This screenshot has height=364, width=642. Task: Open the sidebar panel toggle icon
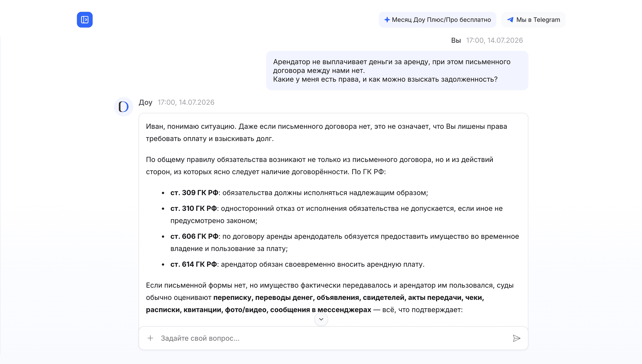pyautogui.click(x=85, y=19)
